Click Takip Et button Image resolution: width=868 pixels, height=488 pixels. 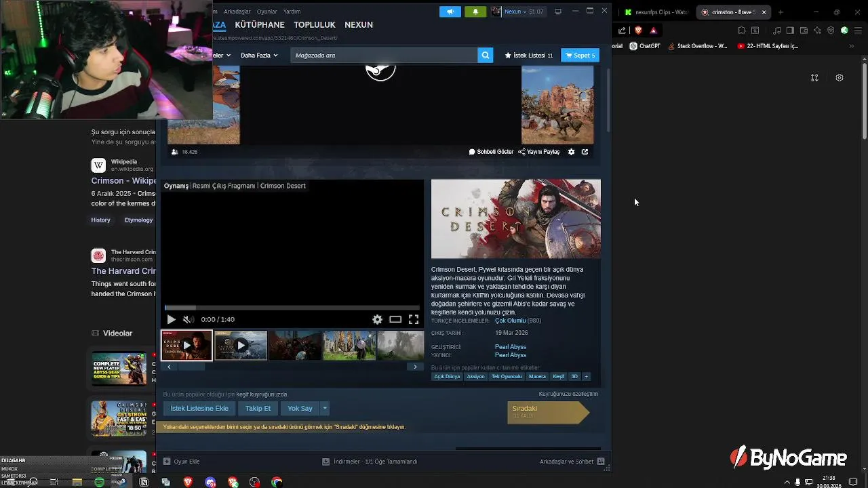pos(258,408)
